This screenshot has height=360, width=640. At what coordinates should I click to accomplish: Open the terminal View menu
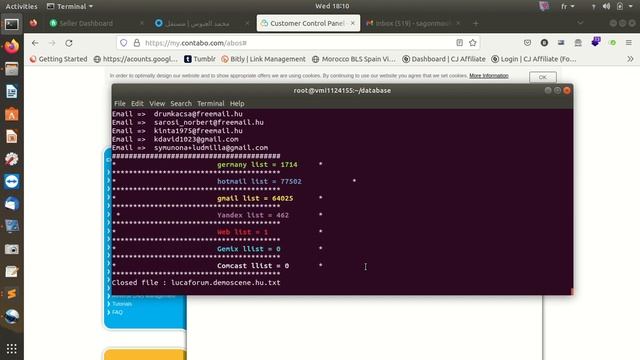point(157,104)
